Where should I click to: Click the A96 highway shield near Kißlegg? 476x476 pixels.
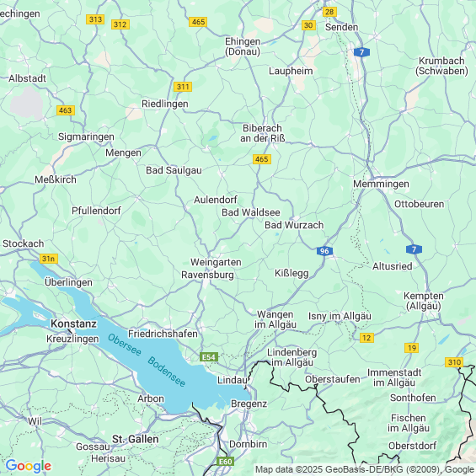pyautogui.click(x=324, y=251)
